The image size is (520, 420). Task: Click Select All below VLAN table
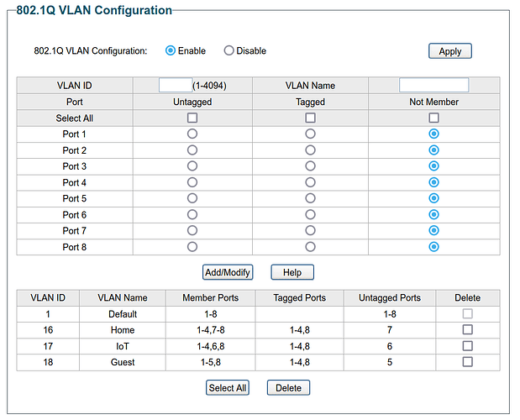pyautogui.click(x=228, y=387)
